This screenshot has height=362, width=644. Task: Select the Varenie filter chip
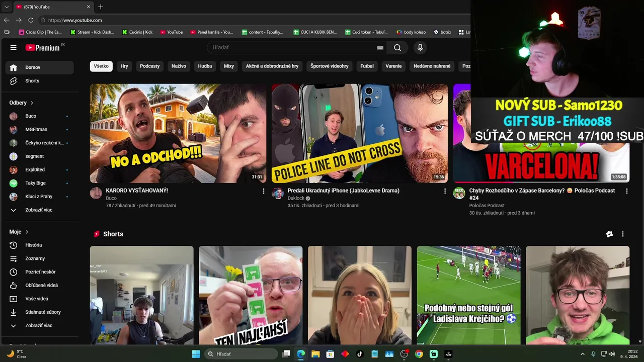[393, 66]
